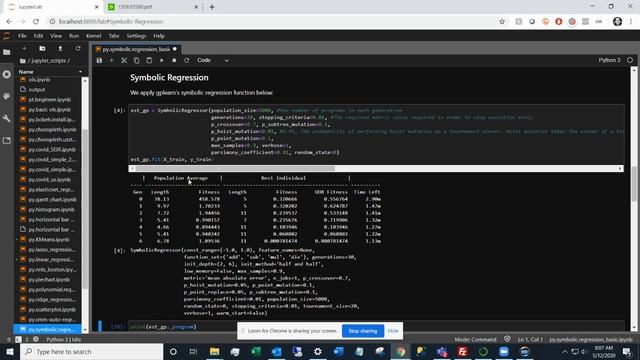Paste cell from clipboard
The image size is (640, 360).
(x=149, y=60)
